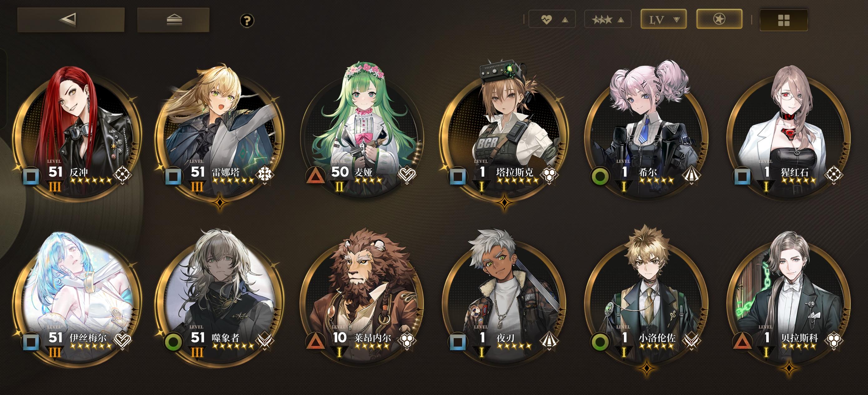Click the red triangle element icon beside 莱昂内尔
Viewport: 868px width, 395px height.
(315, 341)
